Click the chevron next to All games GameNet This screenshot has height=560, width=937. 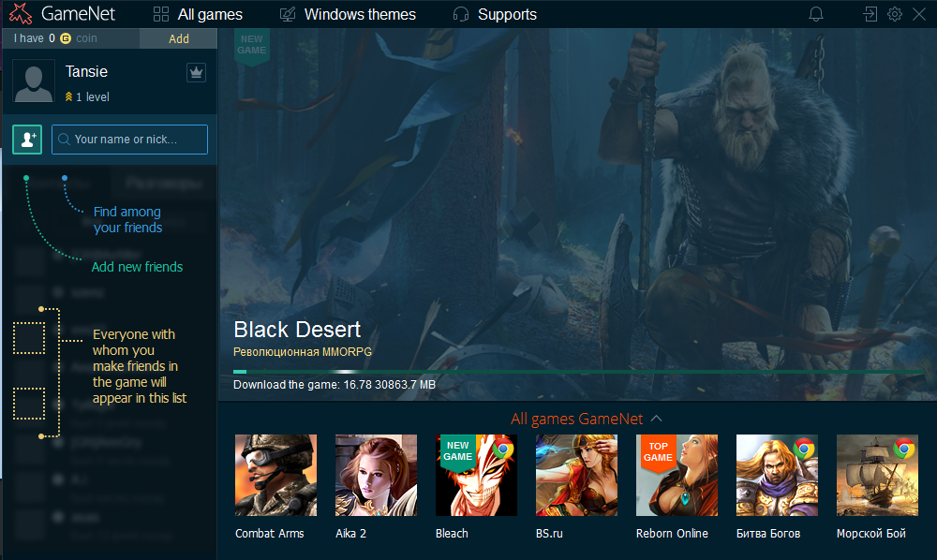pyautogui.click(x=656, y=420)
